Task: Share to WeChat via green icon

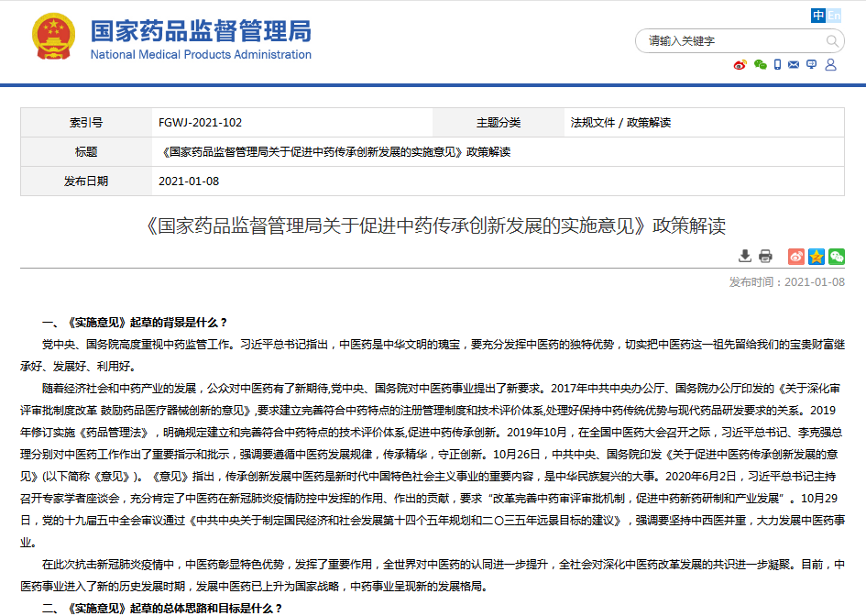Action: point(837,257)
